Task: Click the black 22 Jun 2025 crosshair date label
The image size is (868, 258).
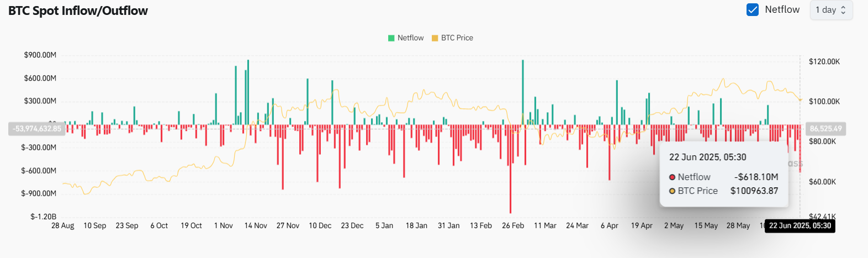Action: tap(800, 225)
